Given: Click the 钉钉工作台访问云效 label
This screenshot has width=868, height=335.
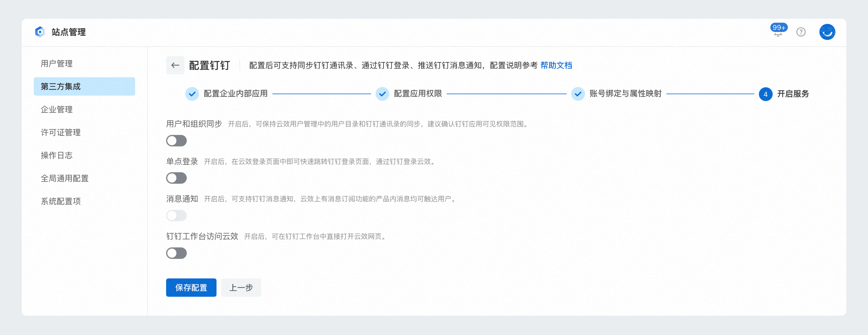Looking at the screenshot, I should click(x=202, y=236).
